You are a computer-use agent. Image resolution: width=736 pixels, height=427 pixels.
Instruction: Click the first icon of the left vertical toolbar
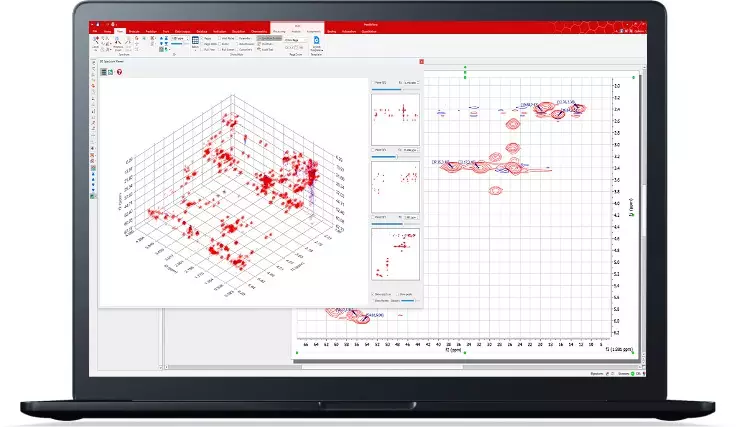(x=93, y=63)
